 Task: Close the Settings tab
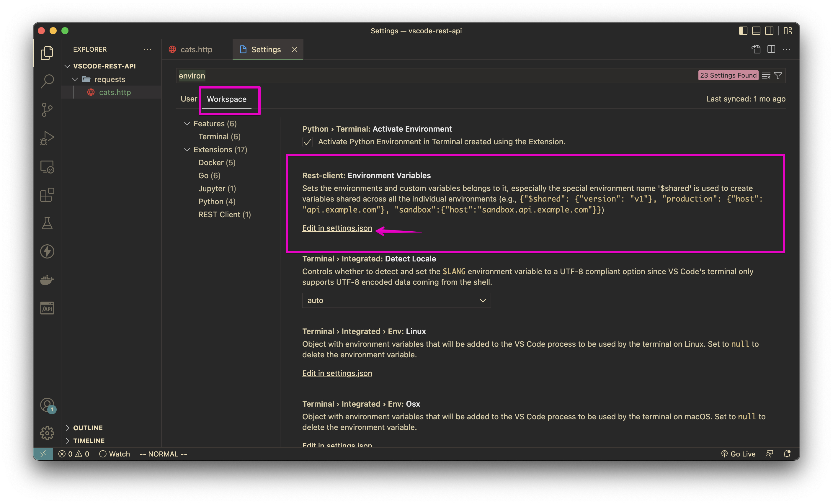pos(295,49)
